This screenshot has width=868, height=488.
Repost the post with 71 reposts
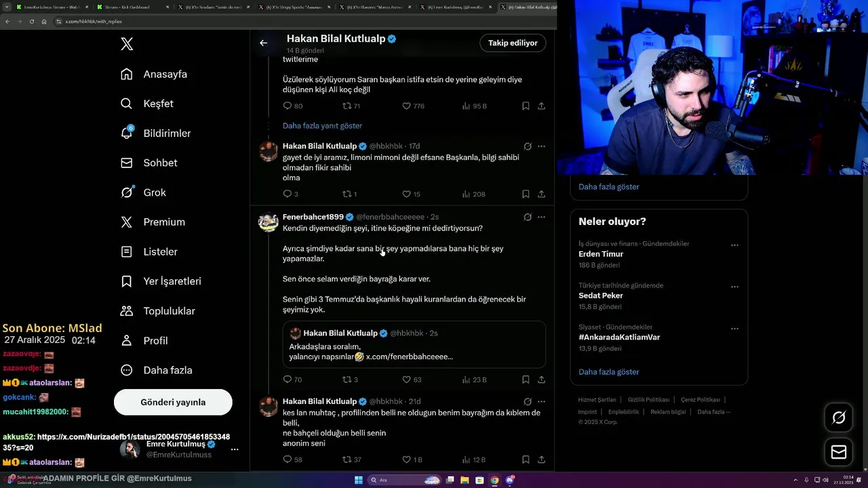(x=351, y=106)
